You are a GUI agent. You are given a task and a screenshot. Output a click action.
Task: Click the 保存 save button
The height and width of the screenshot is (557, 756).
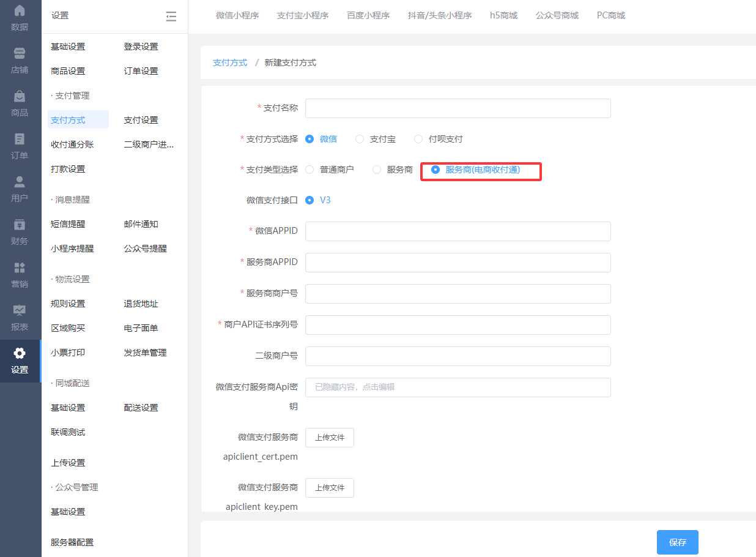678,542
